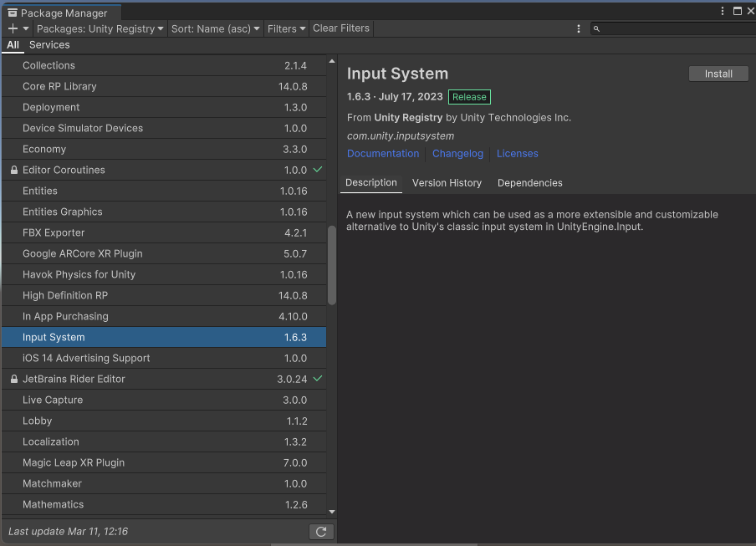Click the package search field
756x546 pixels.
coord(673,29)
